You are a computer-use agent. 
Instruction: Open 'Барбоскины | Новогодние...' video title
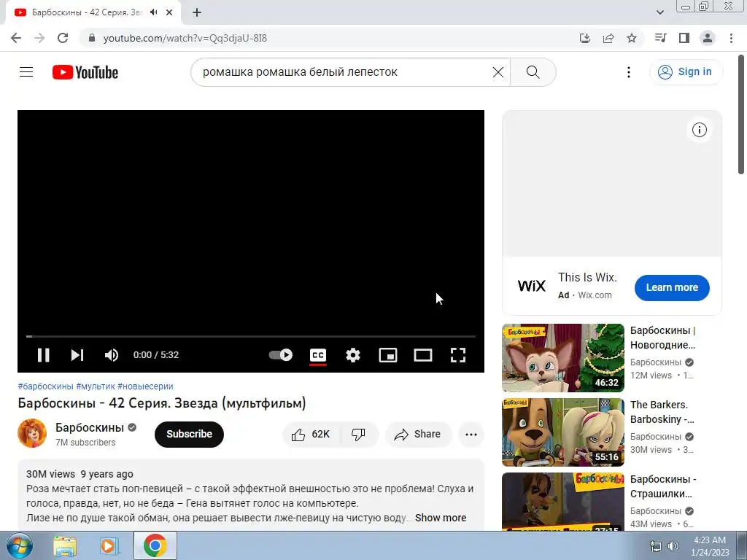coord(662,338)
